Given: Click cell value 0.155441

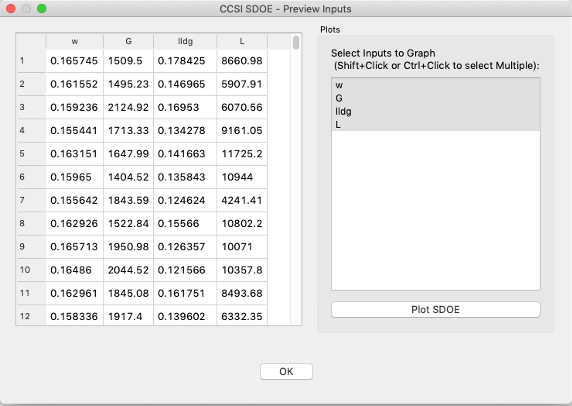Looking at the screenshot, I should 74,130.
